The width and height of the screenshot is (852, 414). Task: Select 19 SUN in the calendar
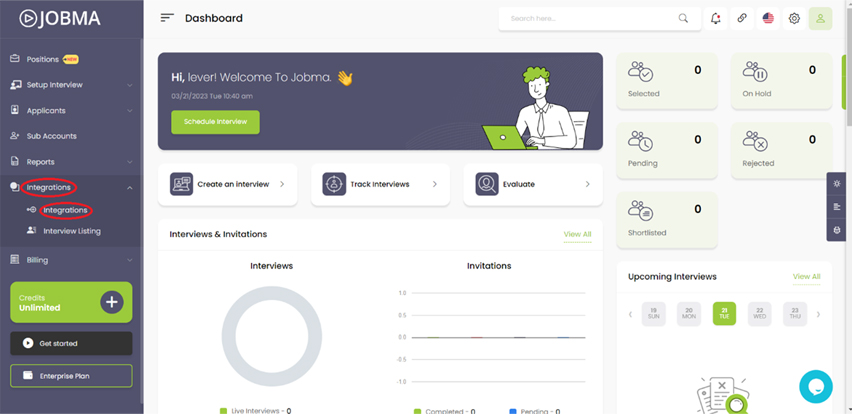pos(654,314)
